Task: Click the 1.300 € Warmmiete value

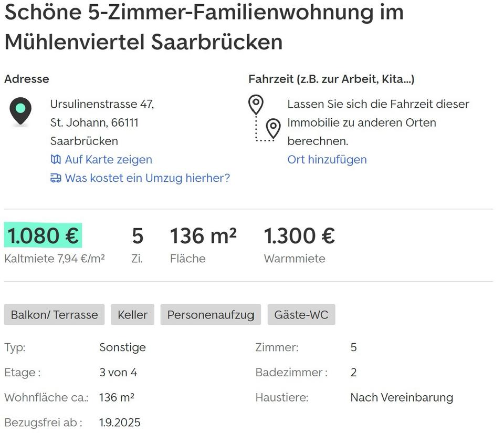Action: 299,236
